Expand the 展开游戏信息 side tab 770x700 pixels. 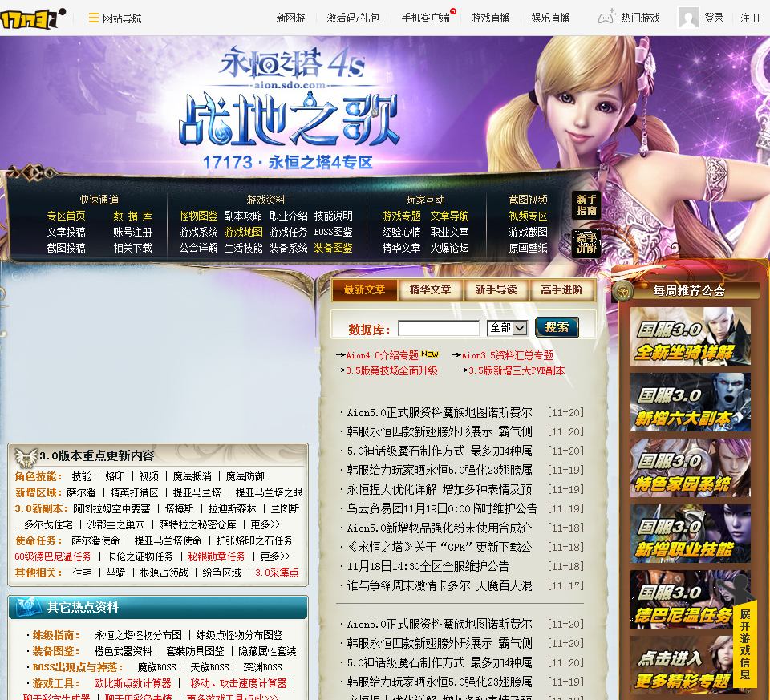(x=745, y=644)
